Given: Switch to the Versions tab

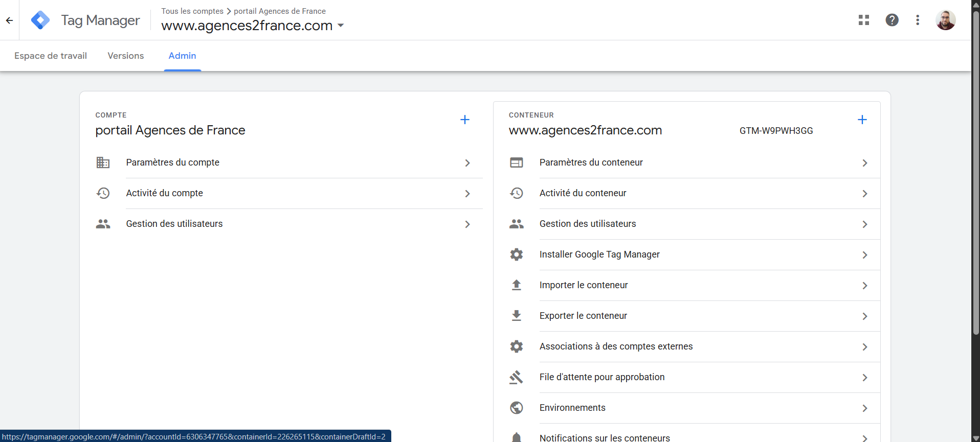Looking at the screenshot, I should click(125, 56).
